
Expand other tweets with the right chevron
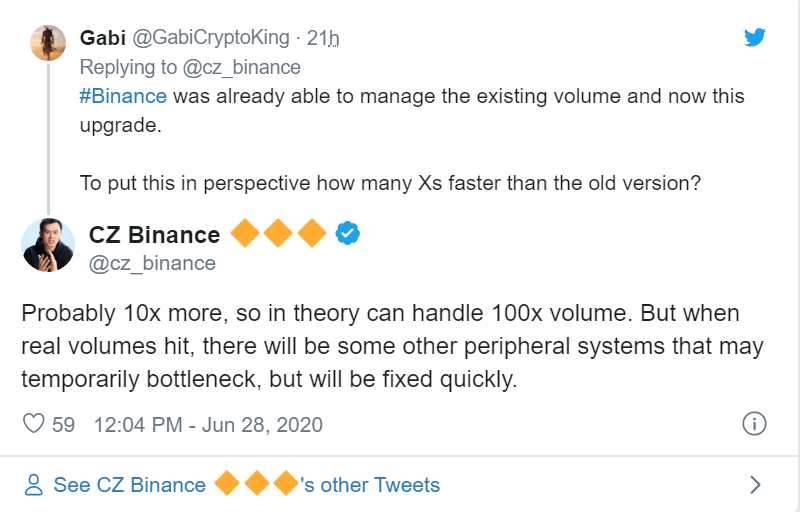click(756, 485)
